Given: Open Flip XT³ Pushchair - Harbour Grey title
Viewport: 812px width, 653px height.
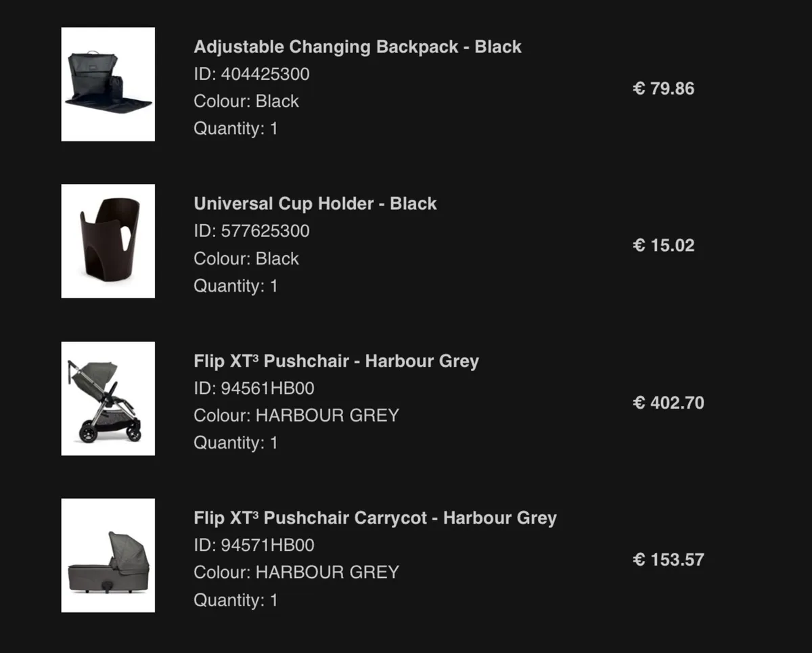Looking at the screenshot, I should coord(336,361).
